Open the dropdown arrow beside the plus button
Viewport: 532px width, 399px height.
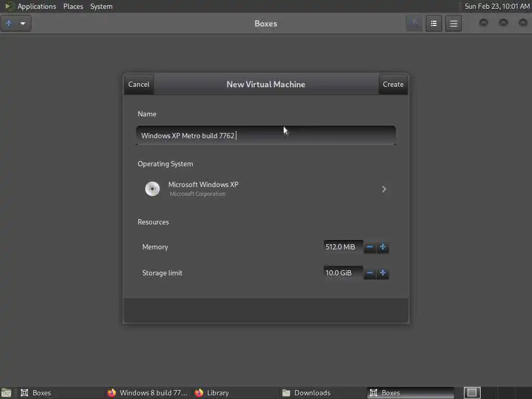23,23
